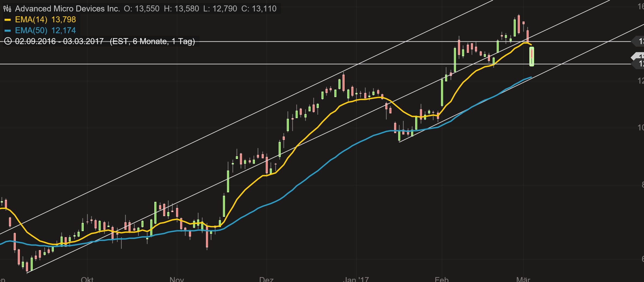Select the Advanced Micro Devices Inc. title
Viewport: 644px width, 282px height.
tap(67, 9)
